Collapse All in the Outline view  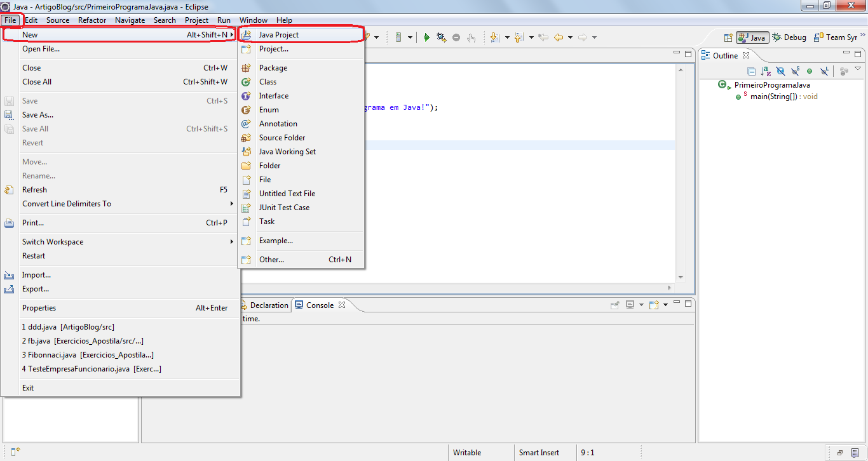pos(751,71)
